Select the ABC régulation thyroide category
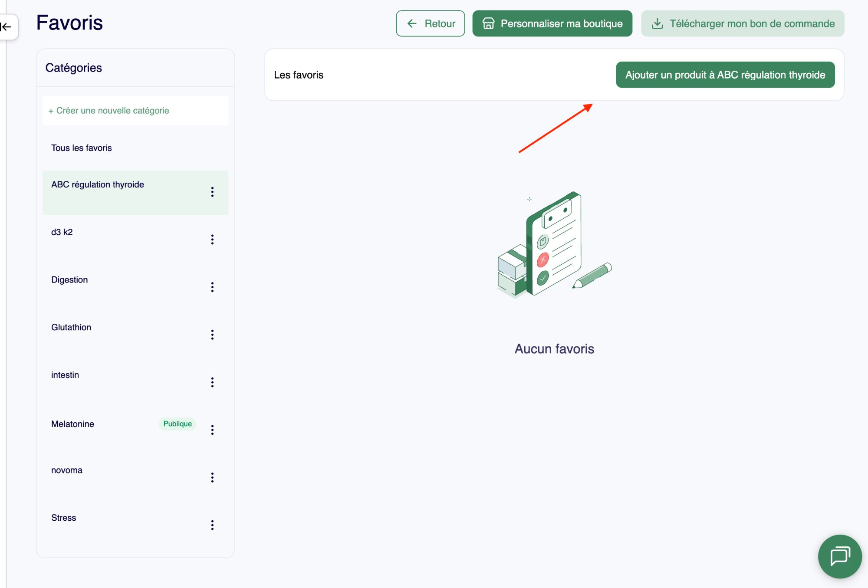The height and width of the screenshot is (588, 868). pyautogui.click(x=98, y=184)
